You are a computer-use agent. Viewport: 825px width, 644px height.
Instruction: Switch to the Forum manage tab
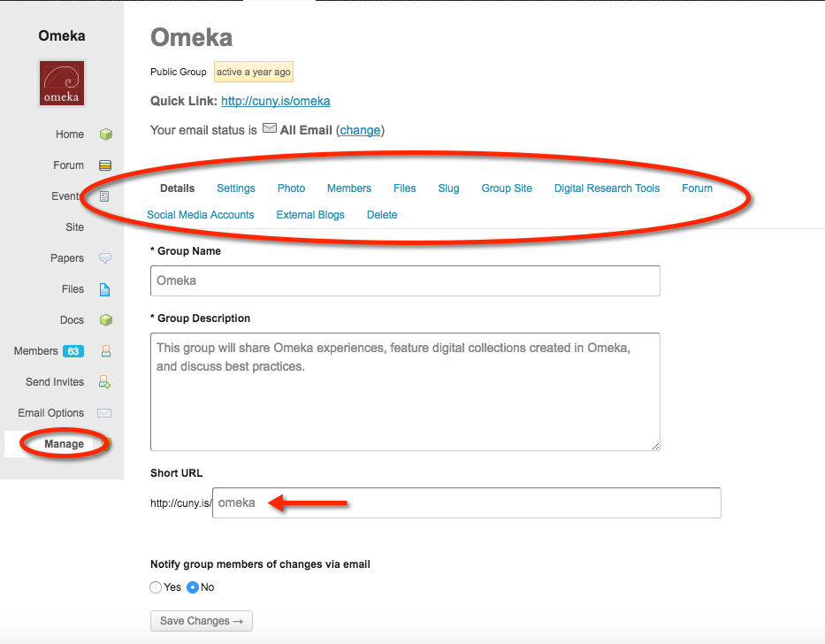click(697, 188)
